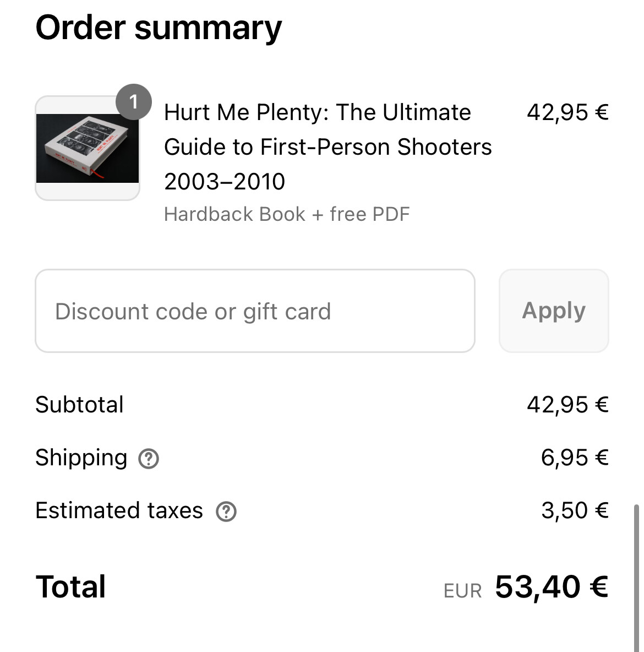Click the Estimated taxes help icon

click(226, 512)
